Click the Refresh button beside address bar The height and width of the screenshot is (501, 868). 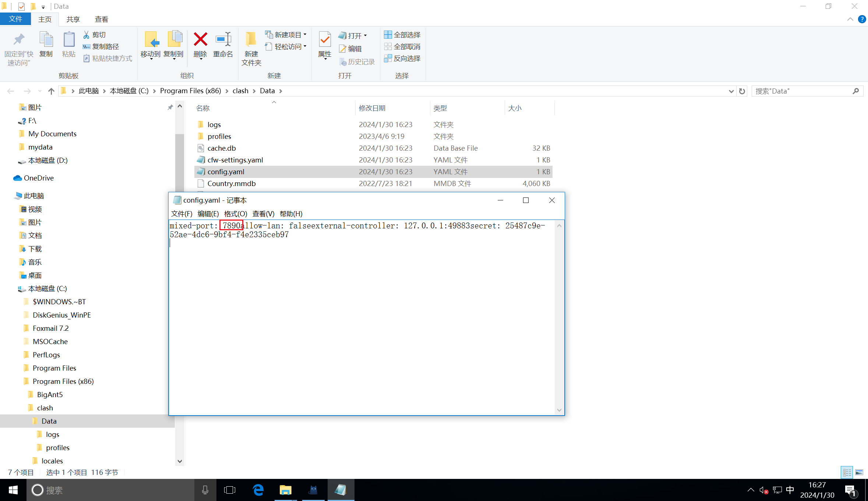(x=742, y=91)
